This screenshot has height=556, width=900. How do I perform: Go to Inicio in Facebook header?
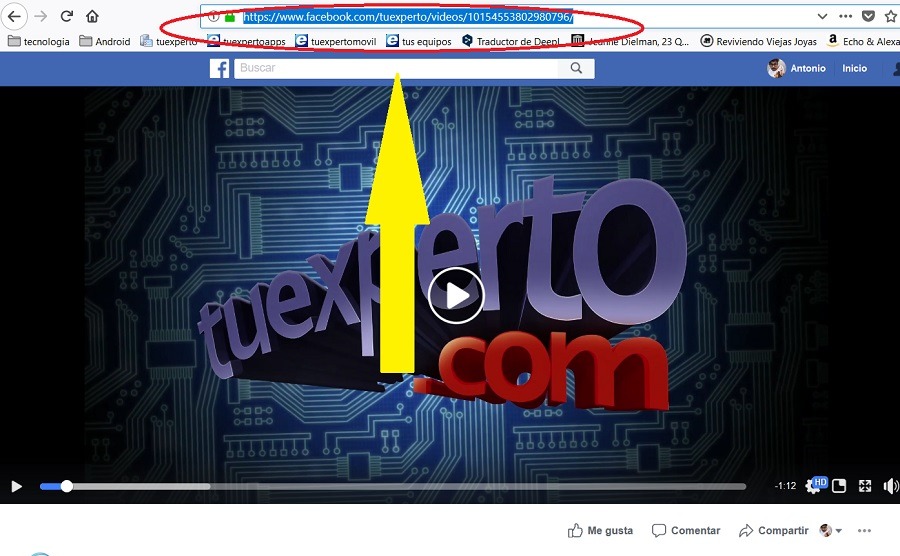click(x=855, y=68)
